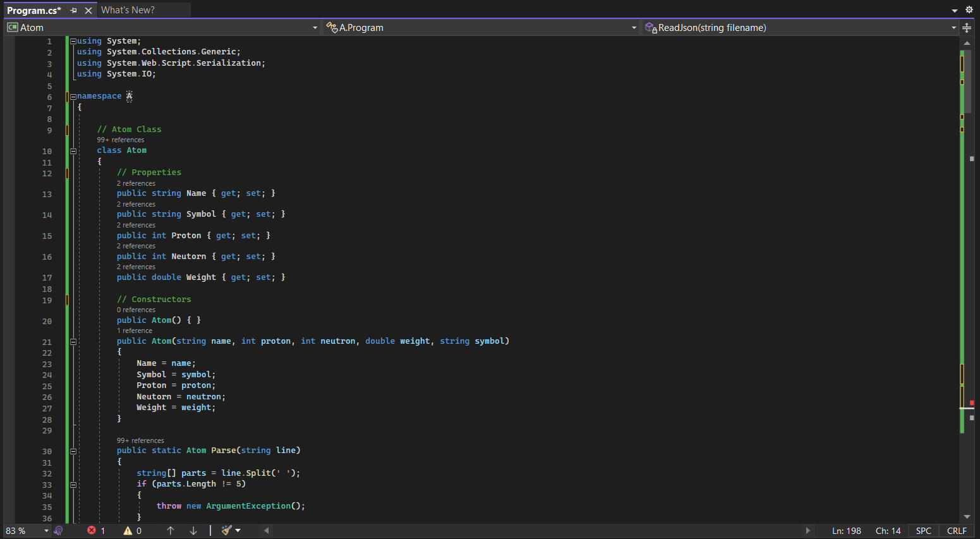The height and width of the screenshot is (539, 980).
Task: Click '0 references' above Atom() constructor
Action: [x=136, y=310]
